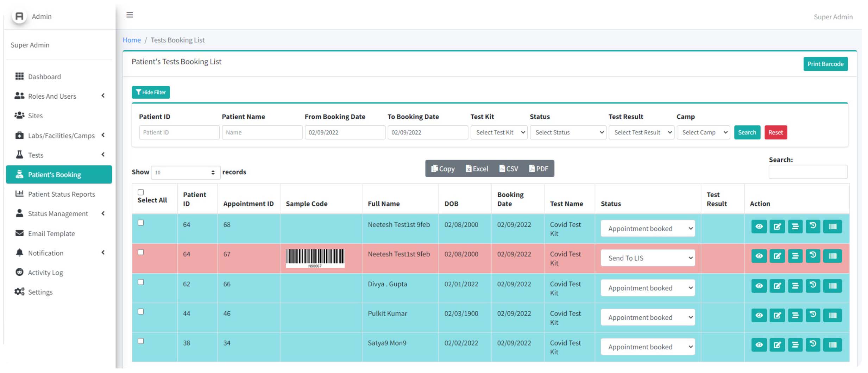Select Satya9 Mon9's row checkbox
Viewport: 868px width, 373px height.
pos(141,341)
